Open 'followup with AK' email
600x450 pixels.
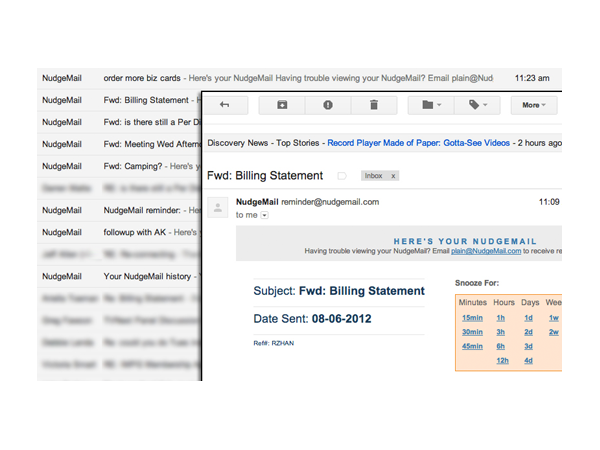click(x=119, y=232)
